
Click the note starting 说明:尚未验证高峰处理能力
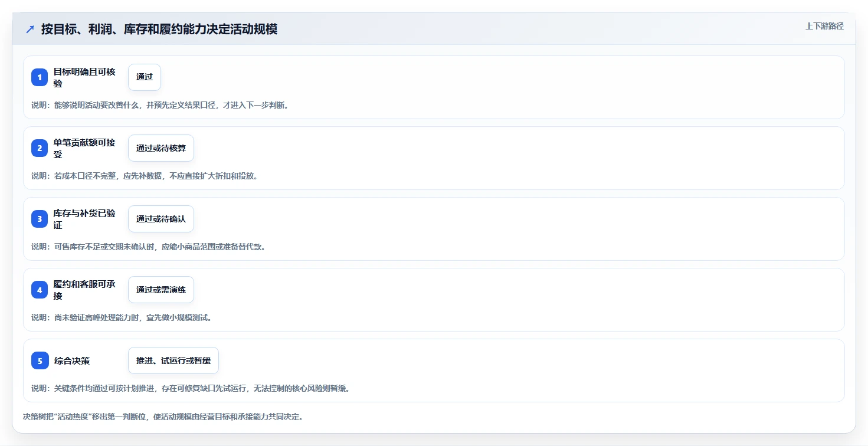(122, 317)
